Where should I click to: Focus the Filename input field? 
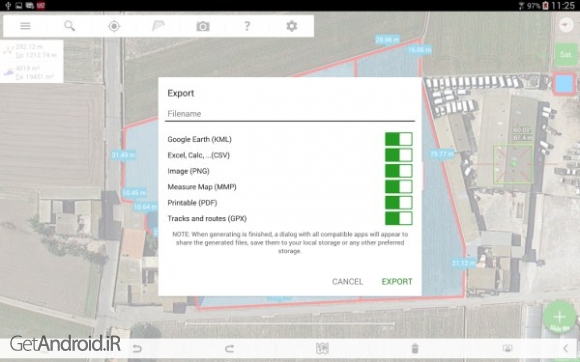point(290,114)
